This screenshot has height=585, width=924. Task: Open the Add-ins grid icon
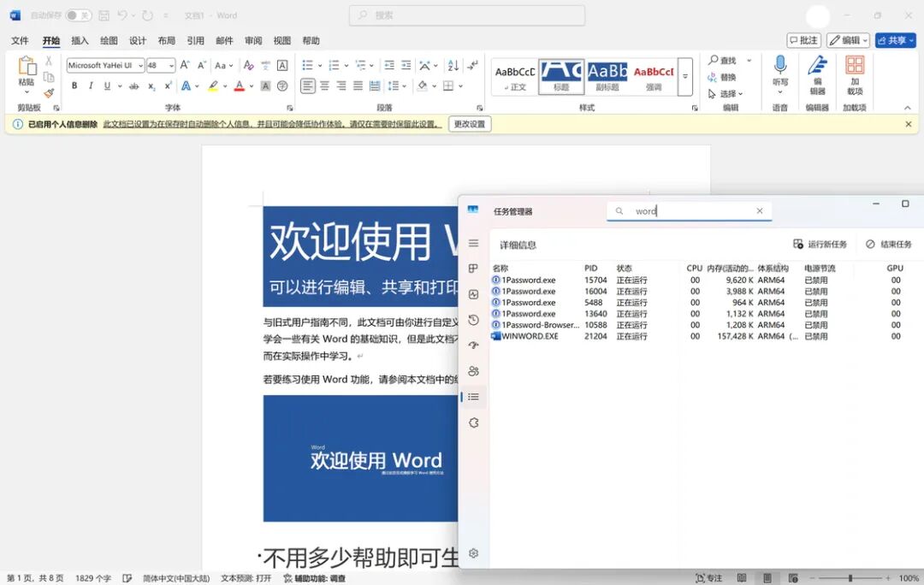pyautogui.click(x=855, y=65)
